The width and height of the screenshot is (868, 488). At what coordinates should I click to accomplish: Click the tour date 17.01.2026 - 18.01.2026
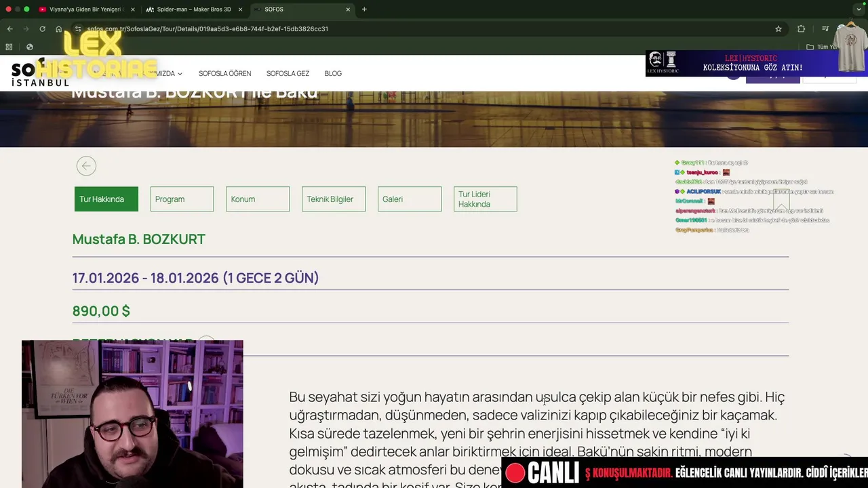tap(195, 278)
